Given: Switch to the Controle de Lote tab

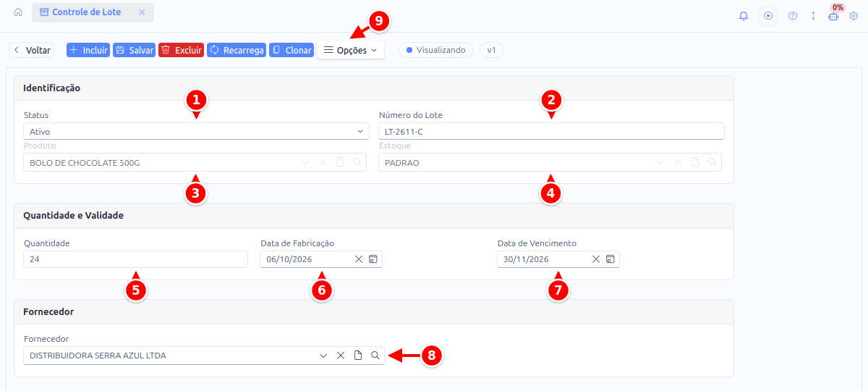Looking at the screenshot, I should coord(86,12).
